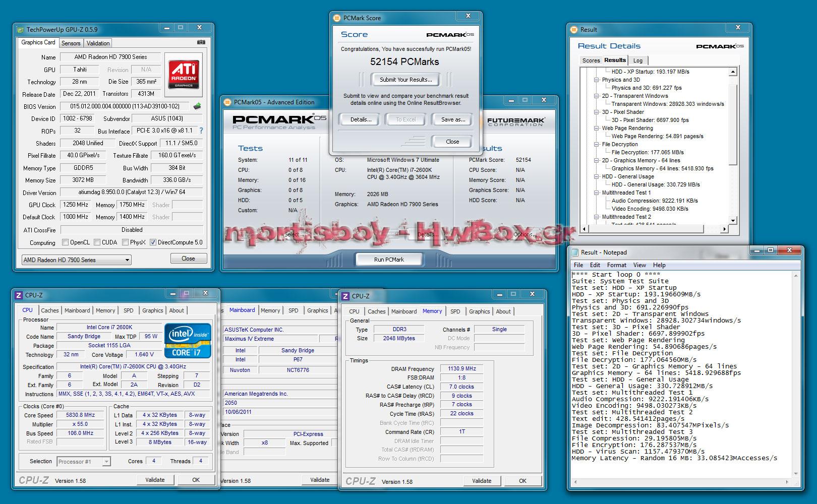Click OK in the CPU-Z Memory window
The image size is (817, 504).
click(523, 481)
